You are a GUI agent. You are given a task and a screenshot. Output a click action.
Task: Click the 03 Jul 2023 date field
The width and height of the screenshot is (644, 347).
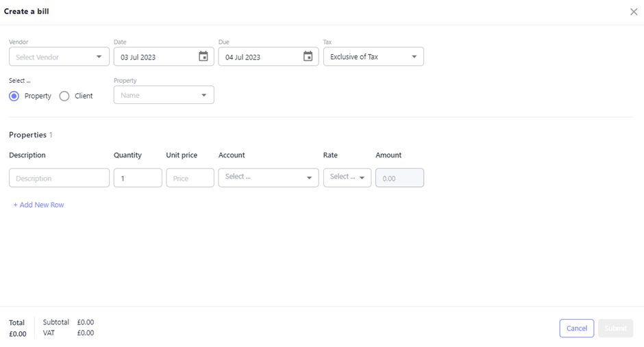click(x=154, y=57)
